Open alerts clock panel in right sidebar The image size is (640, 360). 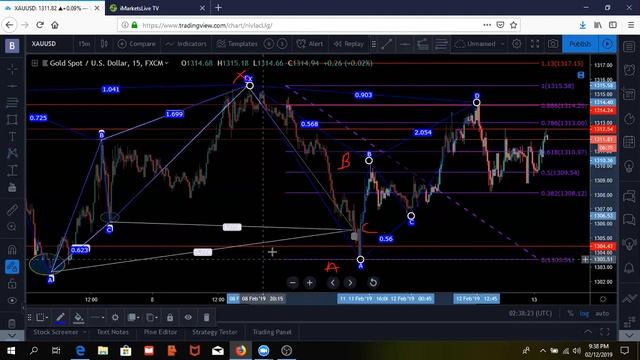pyautogui.click(x=629, y=70)
